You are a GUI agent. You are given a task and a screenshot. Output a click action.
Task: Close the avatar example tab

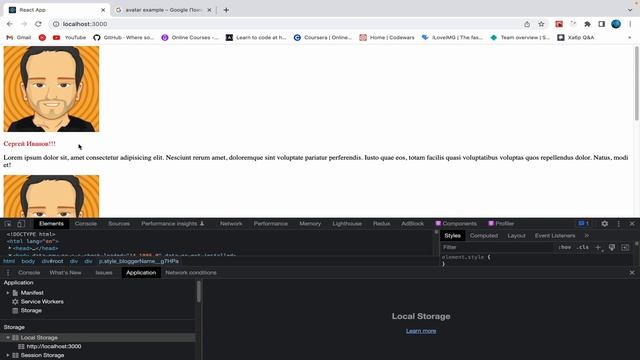coord(209,10)
